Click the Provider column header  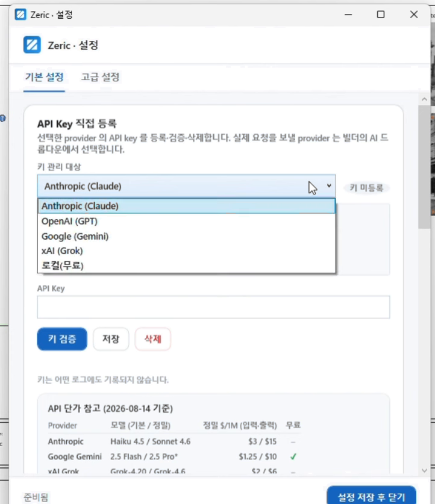click(63, 426)
